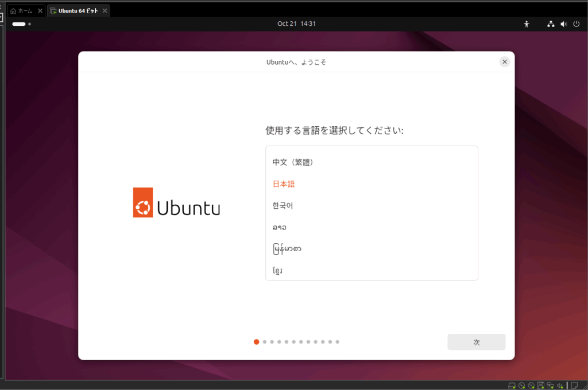Close the ホーム tab

pyautogui.click(x=40, y=11)
